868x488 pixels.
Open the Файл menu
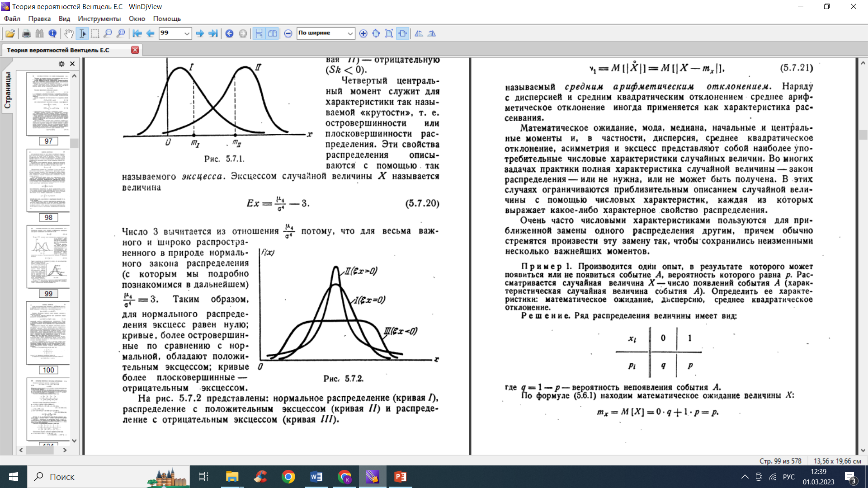point(12,19)
